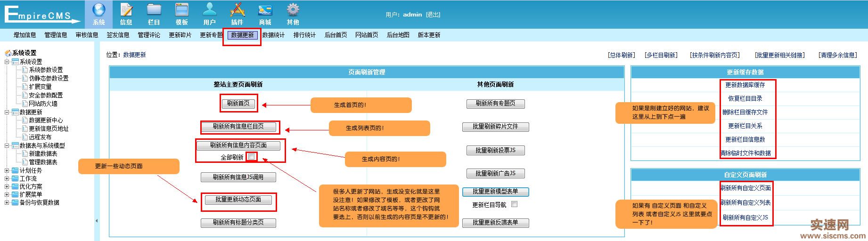Open 远程发布 in the tree
Image resolution: width=868 pixels, height=241 pixels.
[40, 137]
